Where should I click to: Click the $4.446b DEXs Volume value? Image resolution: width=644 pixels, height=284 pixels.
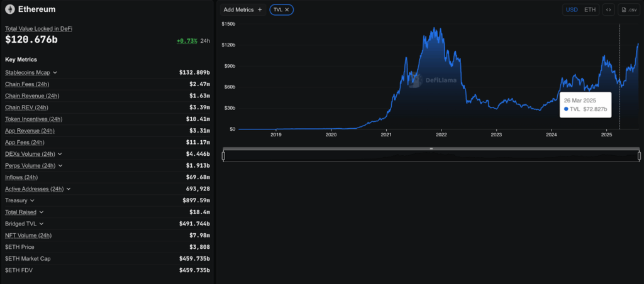198,154
